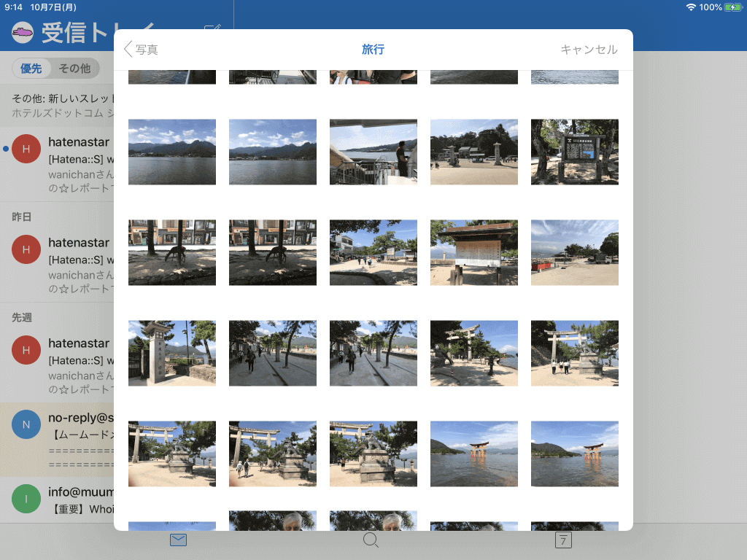Select the second red floating torii photo

tap(575, 454)
